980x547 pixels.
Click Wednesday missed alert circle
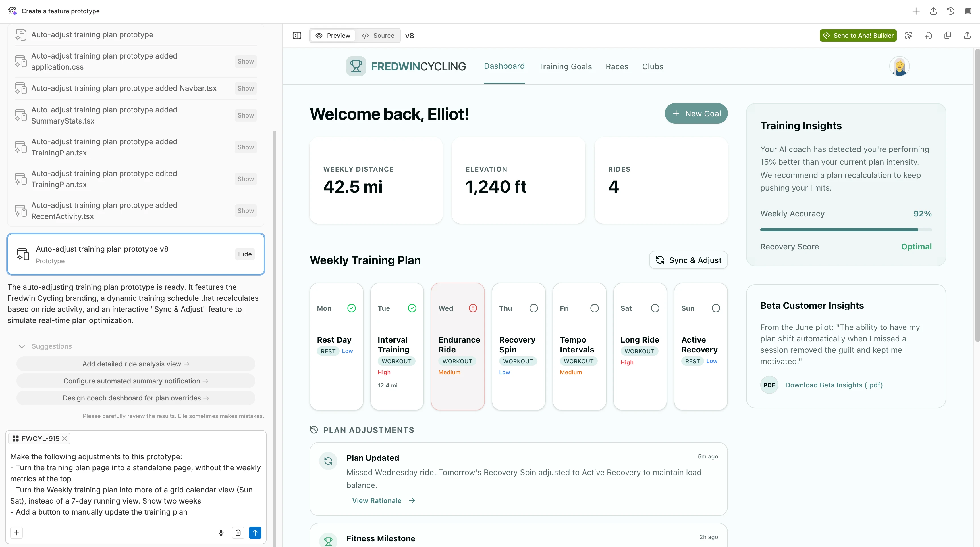472,308
